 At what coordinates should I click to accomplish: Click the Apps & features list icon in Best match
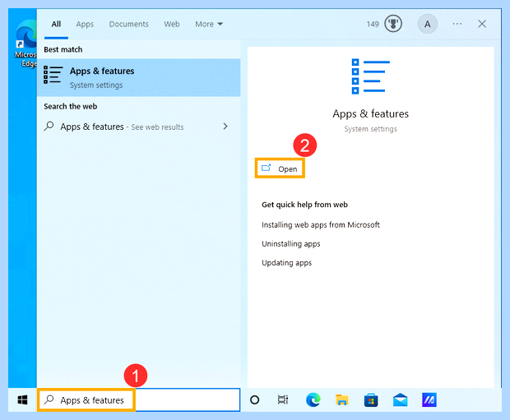53,75
